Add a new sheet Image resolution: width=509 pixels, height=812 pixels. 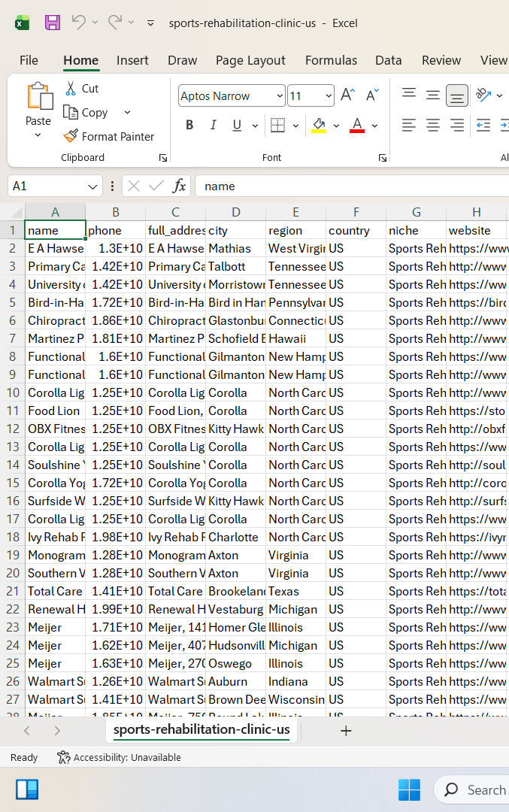(x=346, y=731)
